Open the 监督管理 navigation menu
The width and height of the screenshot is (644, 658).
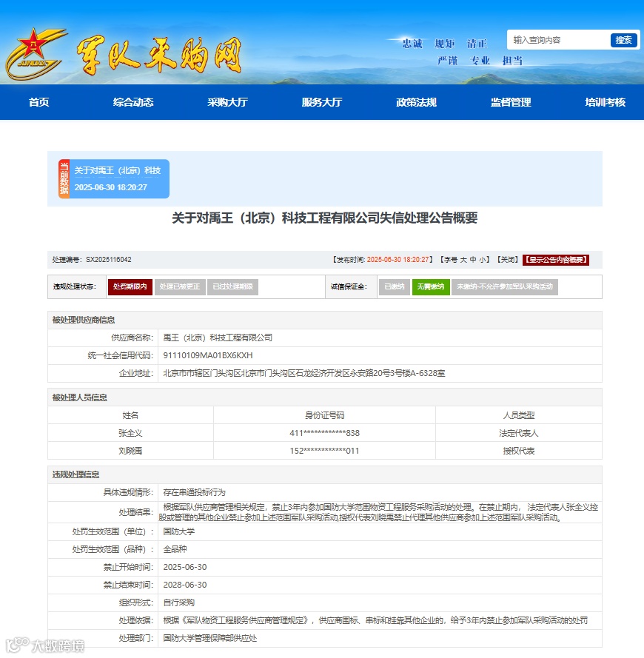(x=508, y=103)
